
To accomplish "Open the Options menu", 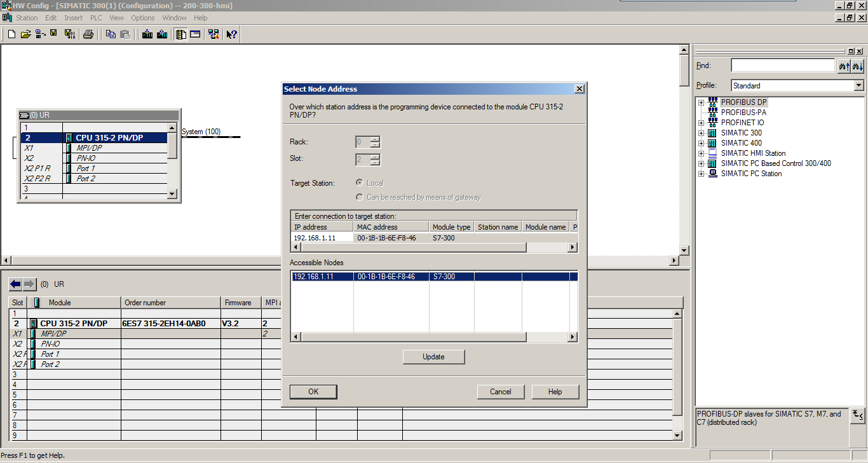I will (x=143, y=18).
